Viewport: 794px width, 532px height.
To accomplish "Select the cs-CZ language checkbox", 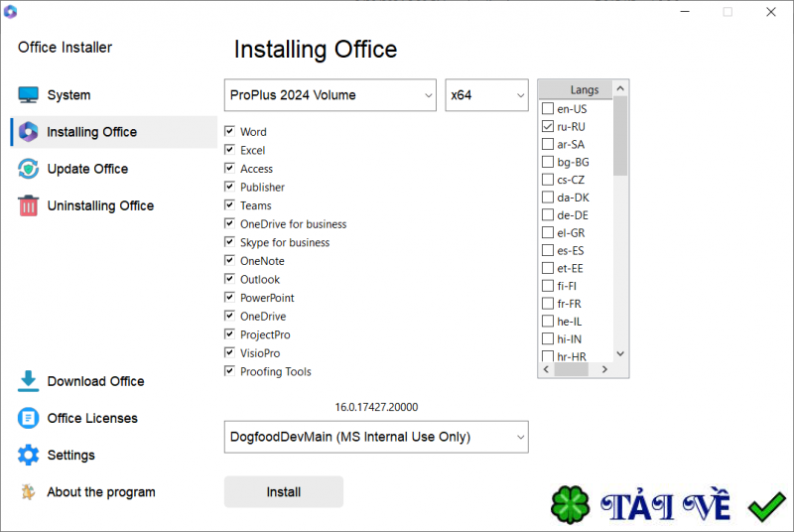I will (548, 180).
